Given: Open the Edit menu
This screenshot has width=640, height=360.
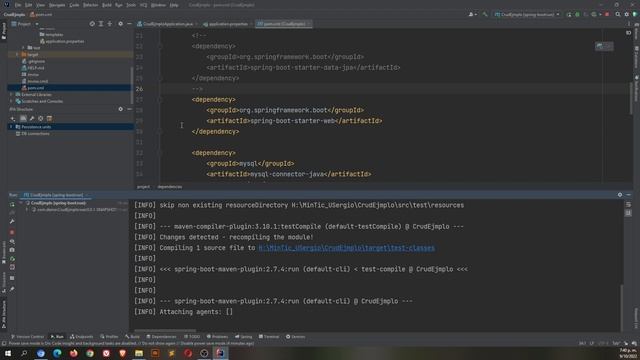Looking at the screenshot, I should point(29,5).
